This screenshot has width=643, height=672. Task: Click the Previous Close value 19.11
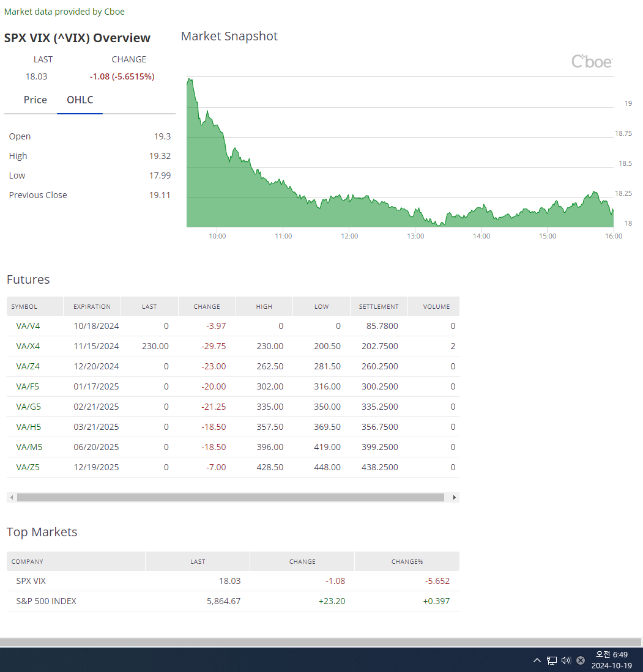[160, 195]
